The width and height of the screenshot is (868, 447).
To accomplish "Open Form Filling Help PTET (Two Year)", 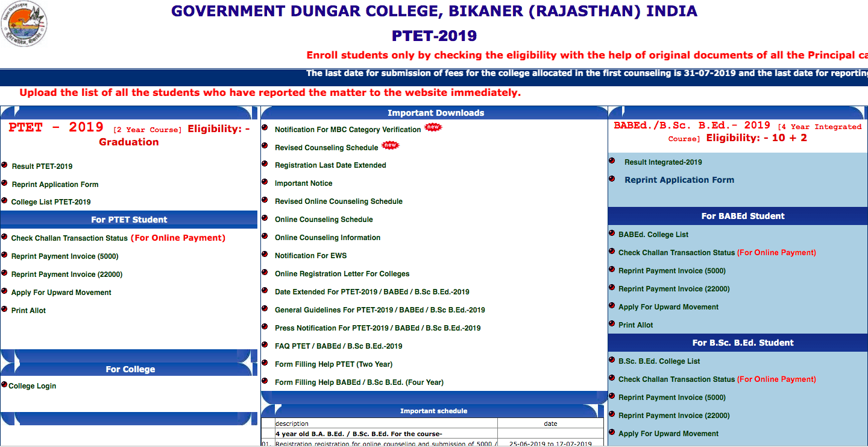I will (333, 364).
